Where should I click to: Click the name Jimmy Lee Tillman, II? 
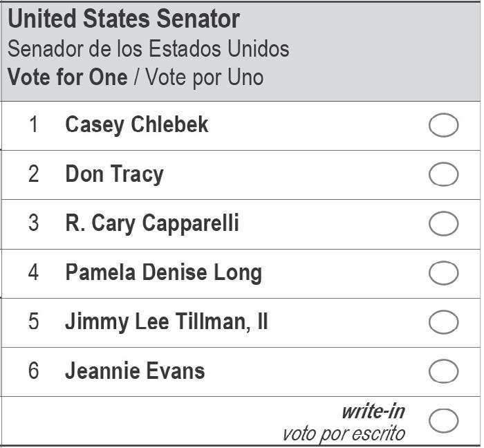point(166,321)
